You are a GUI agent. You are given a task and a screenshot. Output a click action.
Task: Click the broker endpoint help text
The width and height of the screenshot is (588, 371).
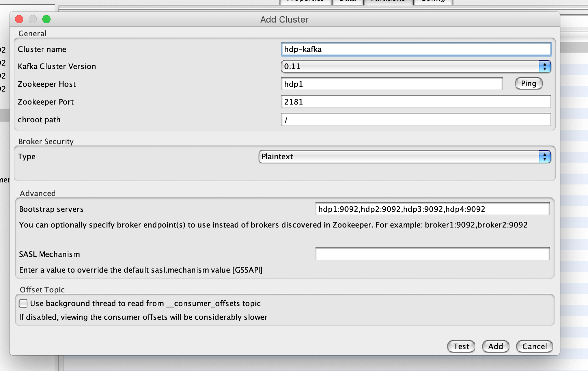coord(273,225)
